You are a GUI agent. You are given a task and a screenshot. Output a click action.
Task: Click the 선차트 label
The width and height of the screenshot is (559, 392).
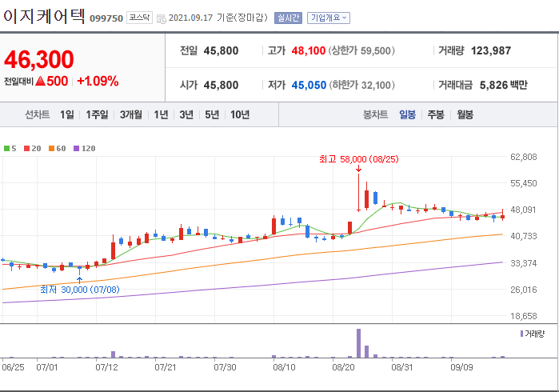tap(37, 115)
